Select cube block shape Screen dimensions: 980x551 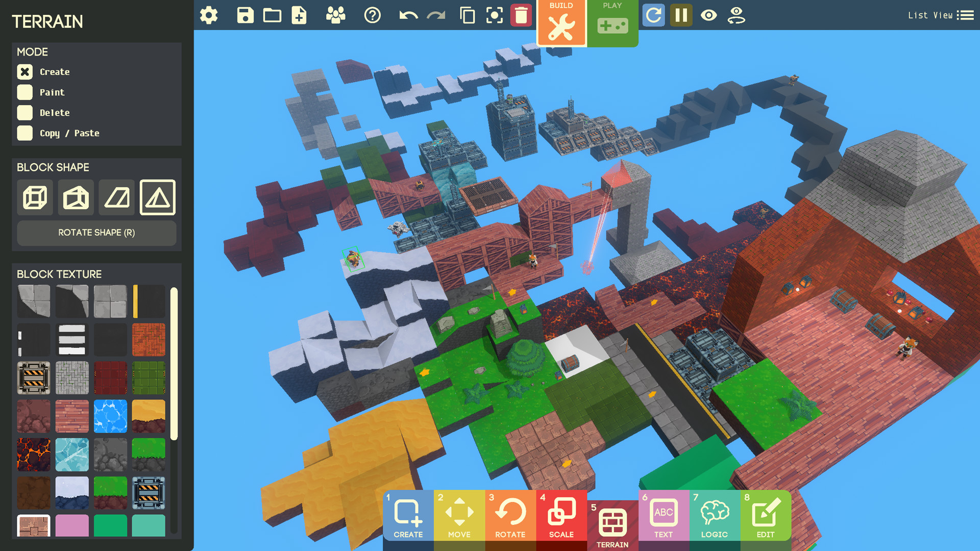point(35,196)
